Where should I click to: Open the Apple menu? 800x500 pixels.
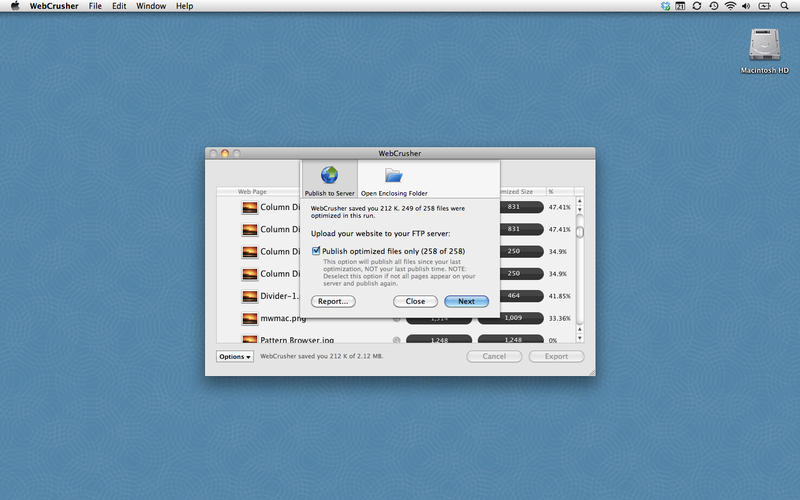pyautogui.click(x=15, y=6)
